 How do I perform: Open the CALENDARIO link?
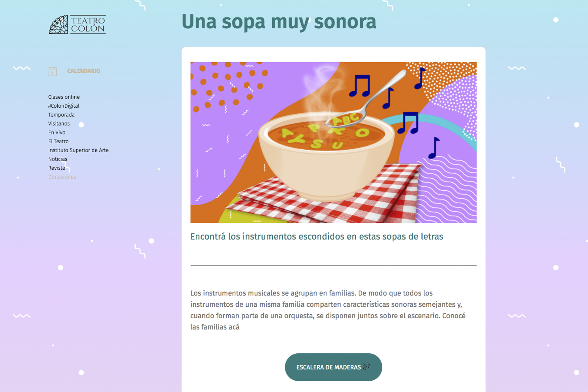(x=84, y=71)
